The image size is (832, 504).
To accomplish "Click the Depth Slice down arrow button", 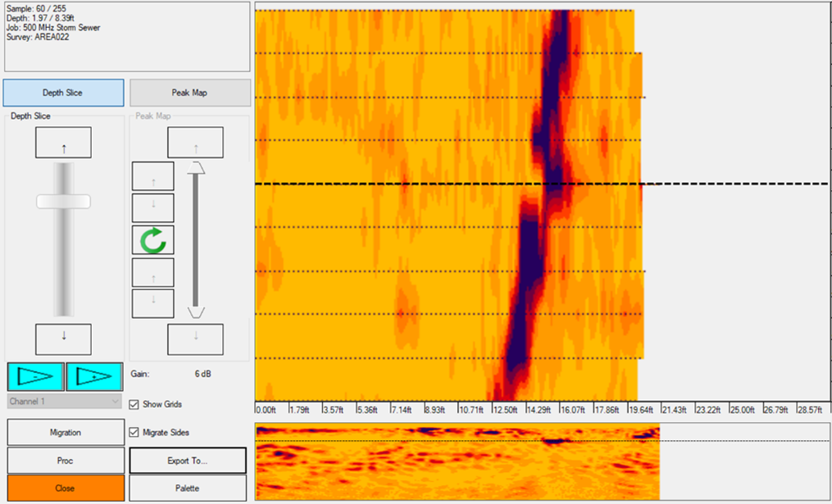I will coord(63,338).
